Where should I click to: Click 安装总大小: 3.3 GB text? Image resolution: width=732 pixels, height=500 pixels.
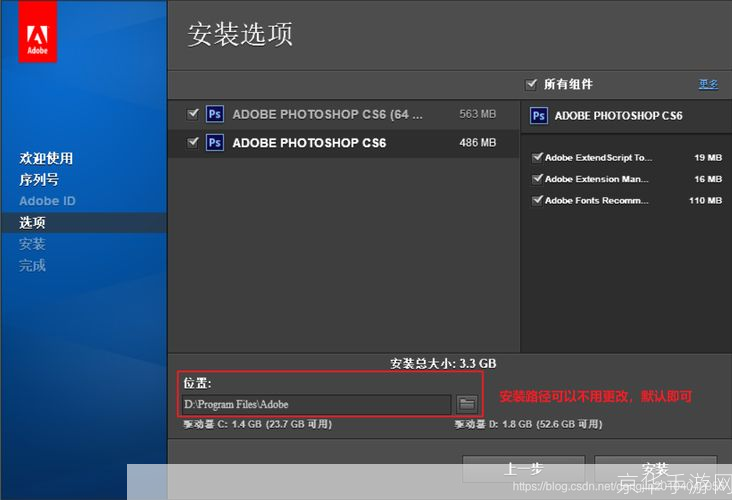click(443, 363)
